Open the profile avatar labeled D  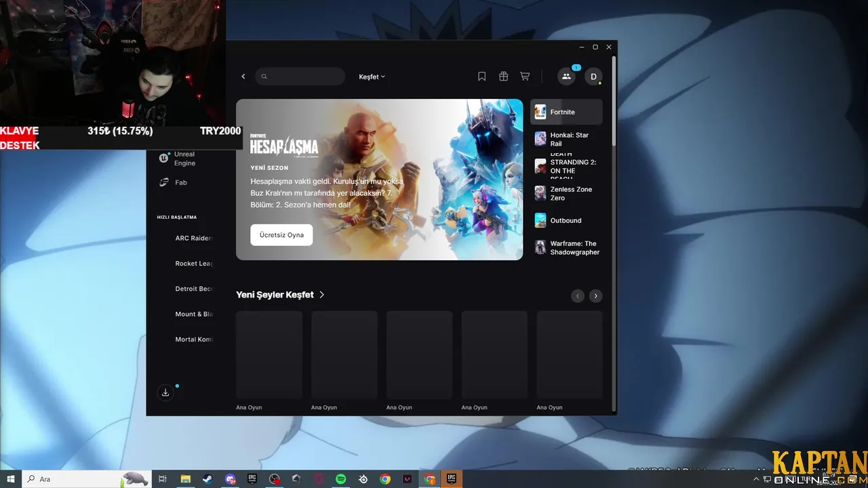click(593, 77)
